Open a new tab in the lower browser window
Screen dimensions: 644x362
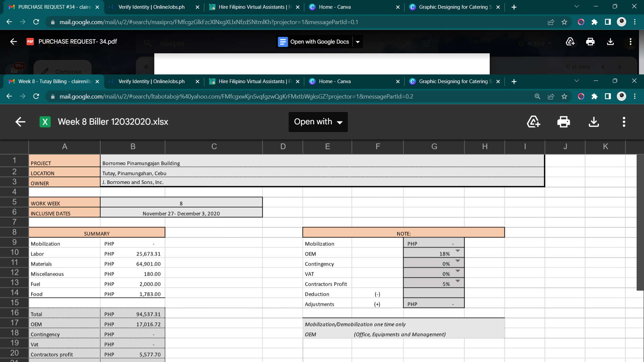point(514,81)
